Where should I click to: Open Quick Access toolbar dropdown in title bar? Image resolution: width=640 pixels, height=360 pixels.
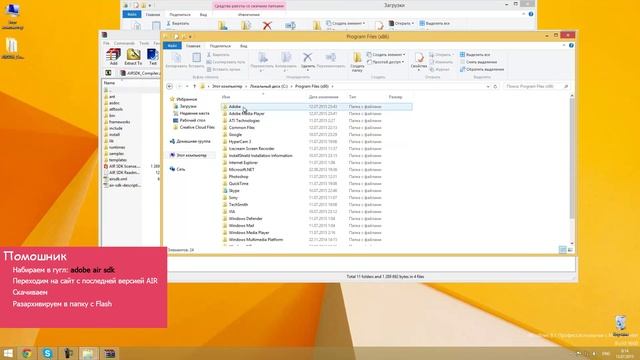pos(190,37)
